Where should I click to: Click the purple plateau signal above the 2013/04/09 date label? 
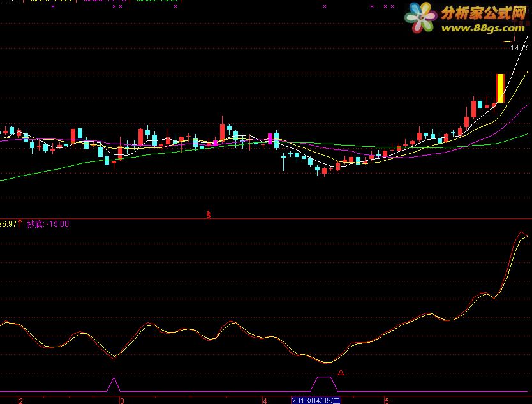(x=324, y=384)
